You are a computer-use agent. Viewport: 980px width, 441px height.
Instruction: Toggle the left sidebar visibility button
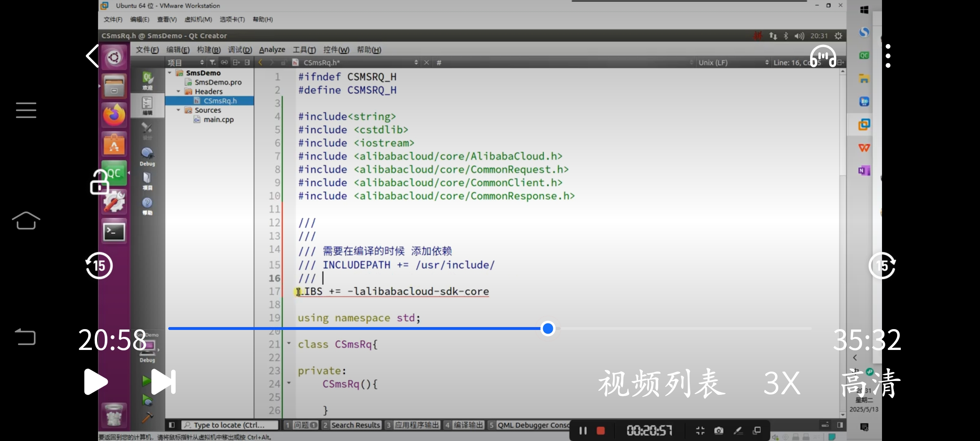(x=172, y=425)
